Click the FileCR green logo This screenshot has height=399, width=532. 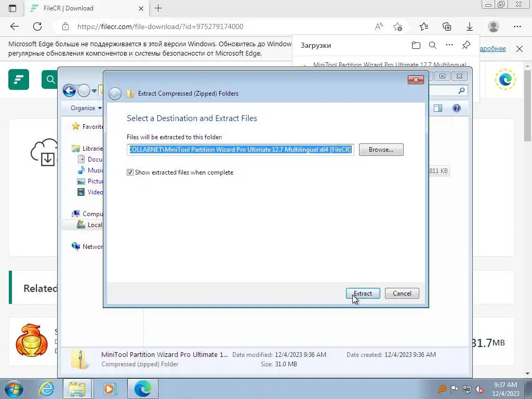(x=19, y=79)
